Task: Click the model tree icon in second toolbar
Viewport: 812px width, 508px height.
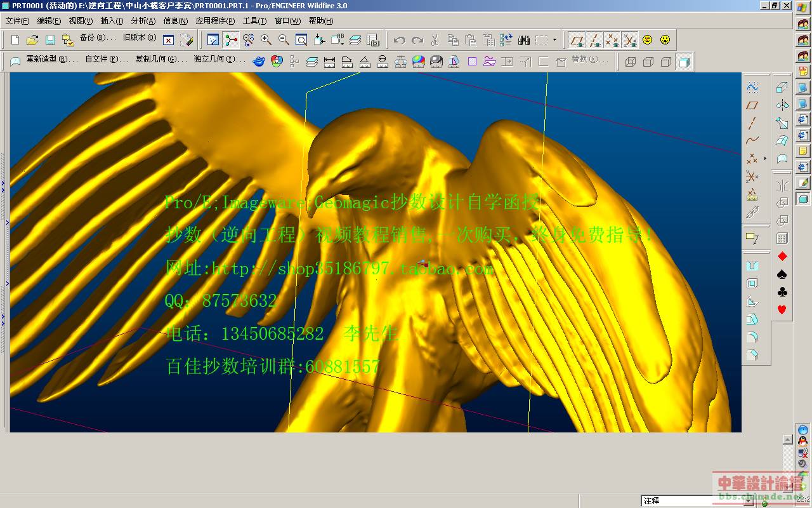Action: pos(294,62)
